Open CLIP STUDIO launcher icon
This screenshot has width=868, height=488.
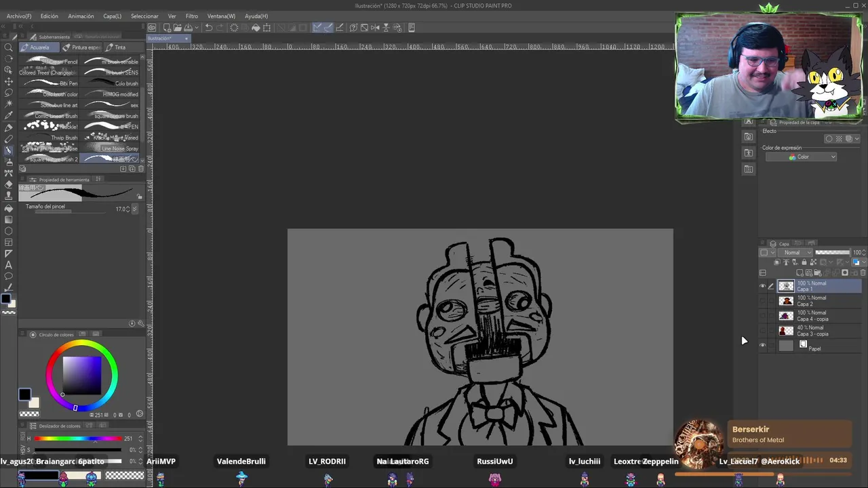click(x=152, y=28)
